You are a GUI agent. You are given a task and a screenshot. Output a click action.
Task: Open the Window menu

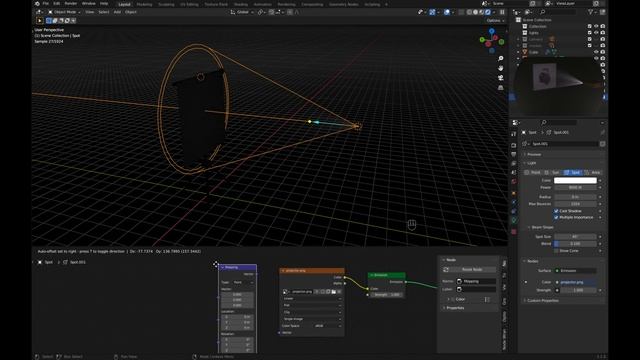(x=89, y=4)
